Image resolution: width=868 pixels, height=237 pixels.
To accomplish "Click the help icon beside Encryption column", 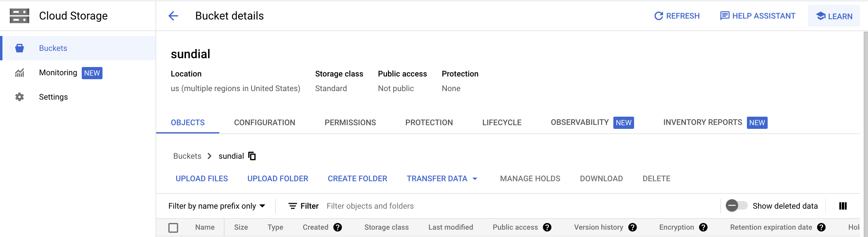I will [x=703, y=227].
